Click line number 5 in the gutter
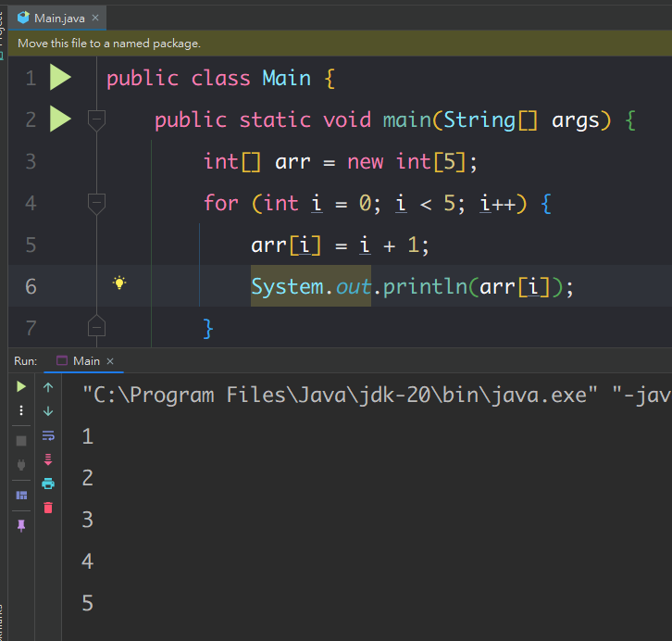The width and height of the screenshot is (672, 641). pyautogui.click(x=31, y=245)
